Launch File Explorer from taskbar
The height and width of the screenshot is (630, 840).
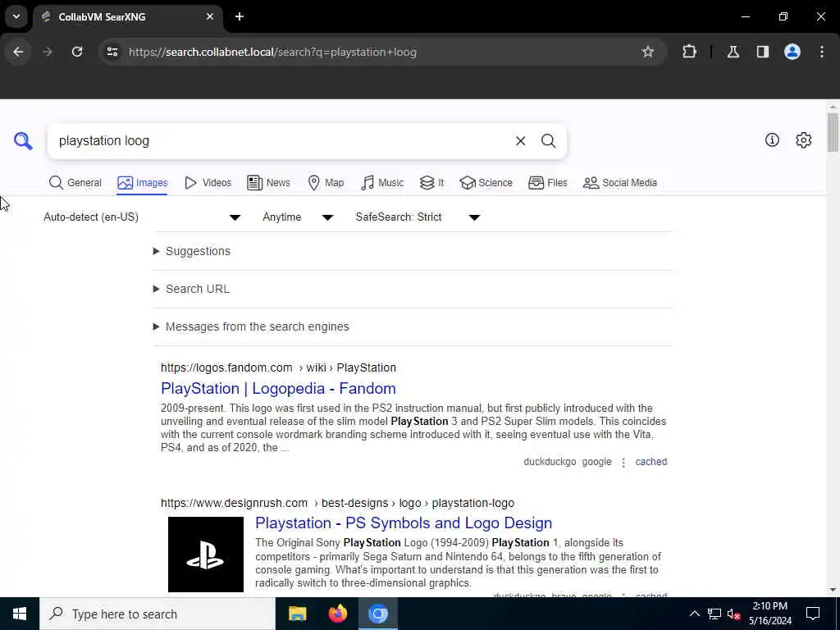(x=297, y=614)
